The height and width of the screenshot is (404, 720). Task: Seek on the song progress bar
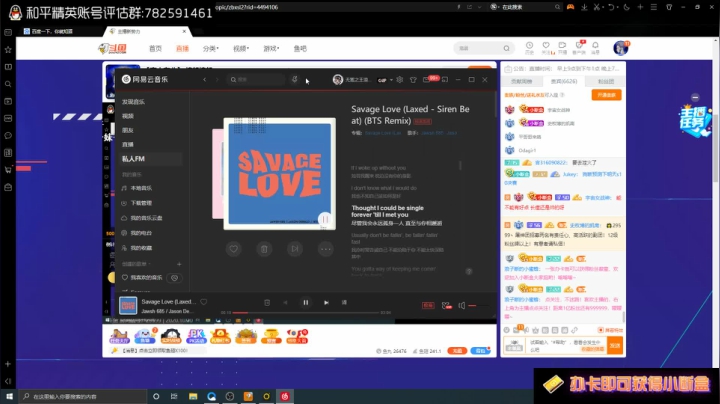[306, 313]
